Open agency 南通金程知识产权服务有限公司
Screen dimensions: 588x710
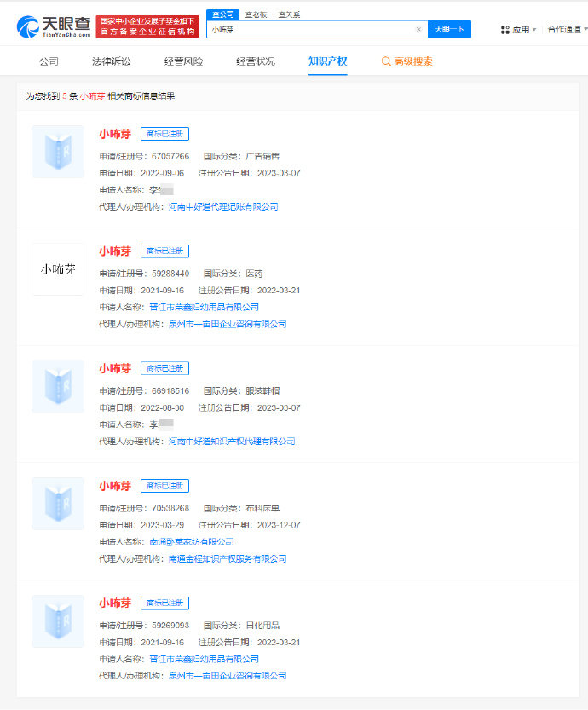coord(228,559)
